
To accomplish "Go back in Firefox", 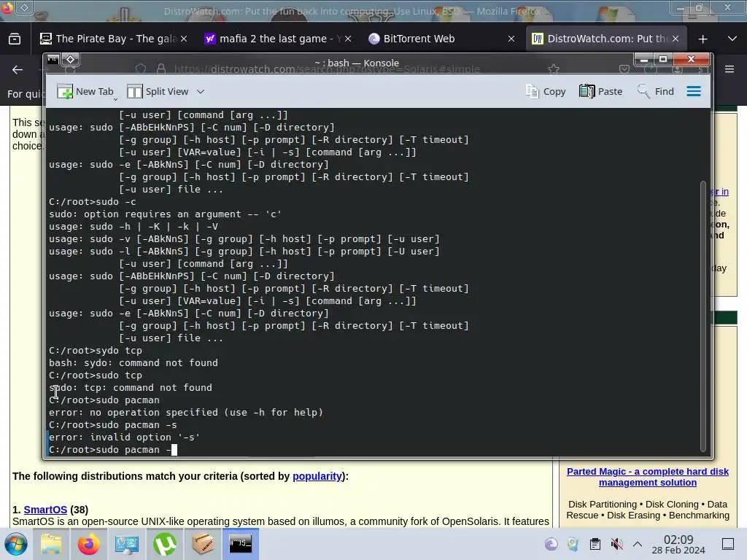I will coord(18,70).
